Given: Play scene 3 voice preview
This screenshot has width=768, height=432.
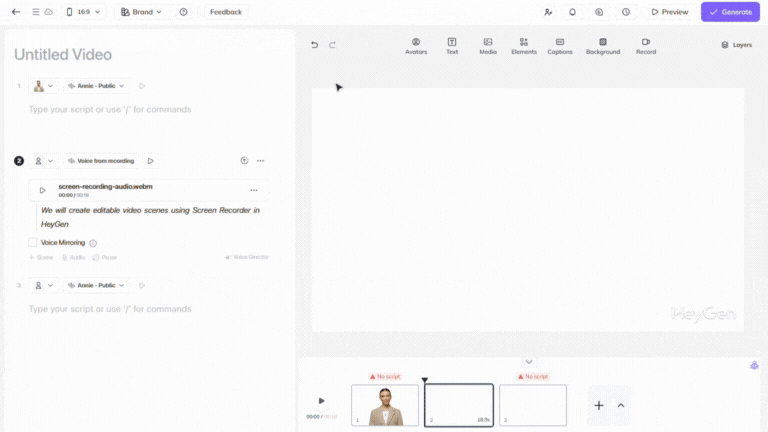Looking at the screenshot, I should [x=142, y=286].
